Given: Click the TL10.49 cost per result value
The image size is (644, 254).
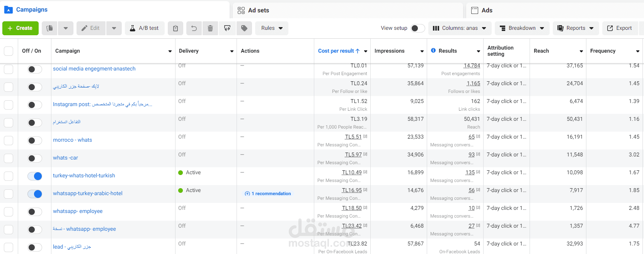Looking at the screenshot, I should [352, 172].
